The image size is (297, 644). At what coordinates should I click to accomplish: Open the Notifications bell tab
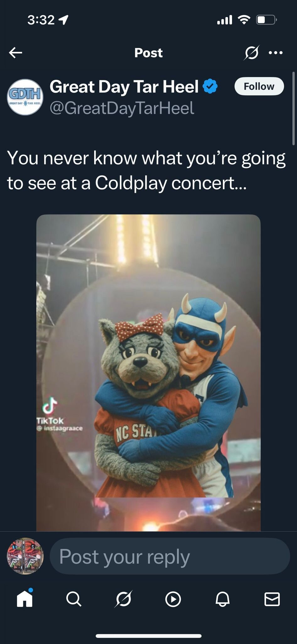tap(223, 599)
